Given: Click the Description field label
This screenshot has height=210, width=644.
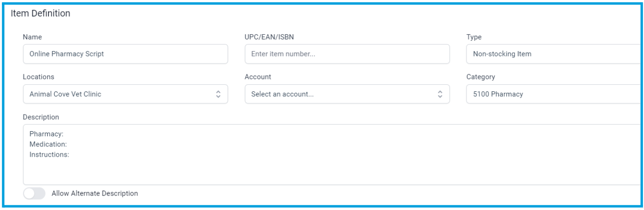Looking at the screenshot, I should tap(41, 117).
